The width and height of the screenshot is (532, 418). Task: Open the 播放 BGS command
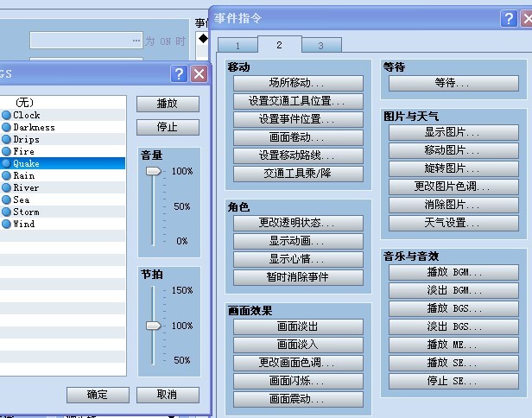(453, 309)
